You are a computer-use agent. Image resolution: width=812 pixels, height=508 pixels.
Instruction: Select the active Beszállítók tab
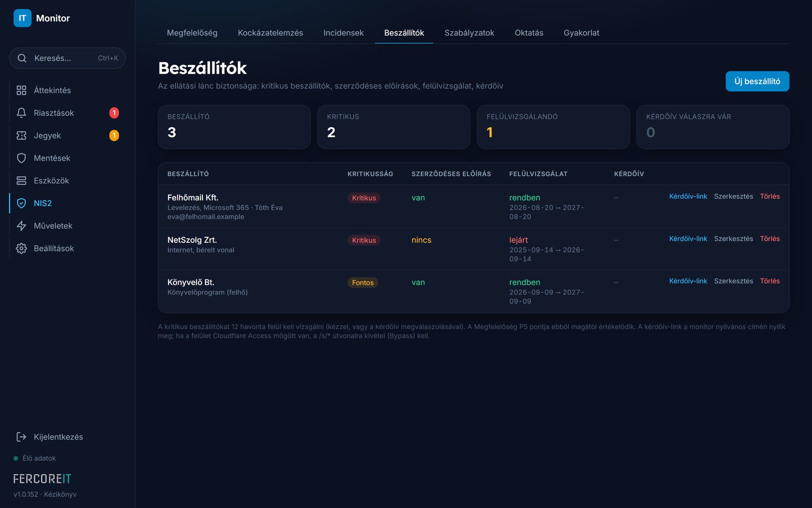[404, 33]
